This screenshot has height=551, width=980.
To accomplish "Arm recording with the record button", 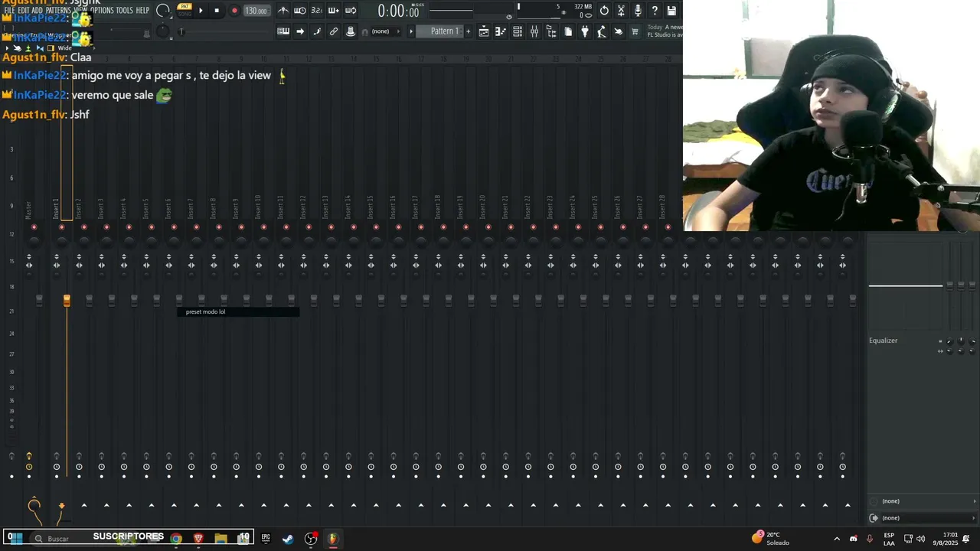I will 234,11.
